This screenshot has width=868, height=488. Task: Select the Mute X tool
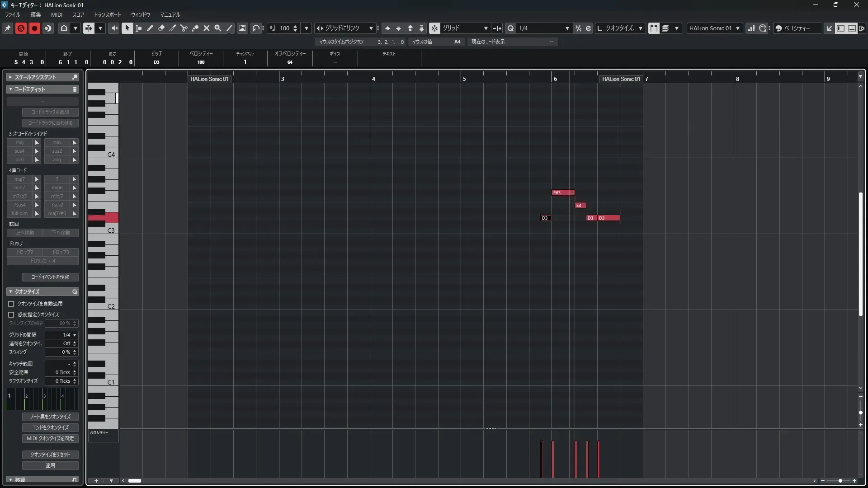[207, 28]
